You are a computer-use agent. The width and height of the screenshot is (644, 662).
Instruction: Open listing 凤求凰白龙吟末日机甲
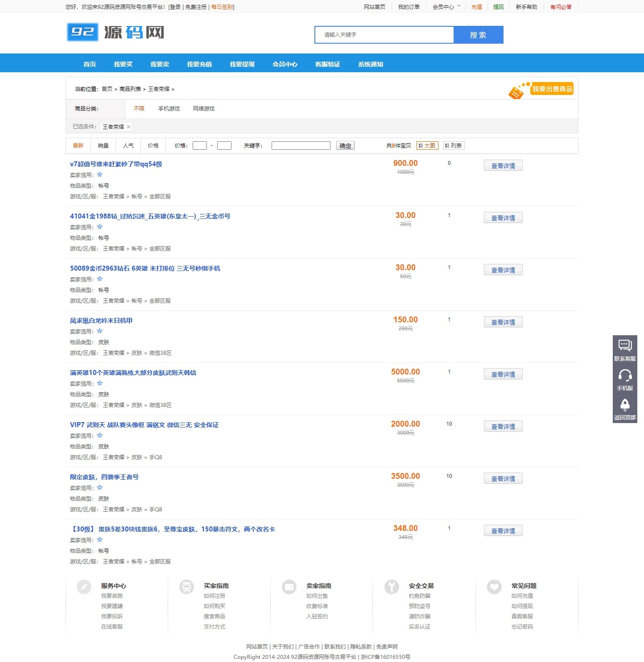[101, 321]
